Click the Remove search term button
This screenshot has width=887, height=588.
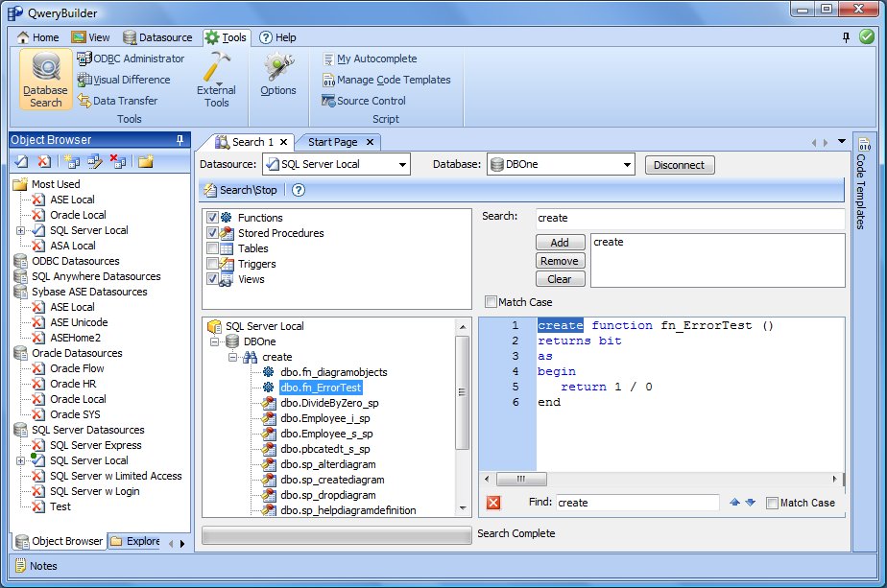coord(560,261)
